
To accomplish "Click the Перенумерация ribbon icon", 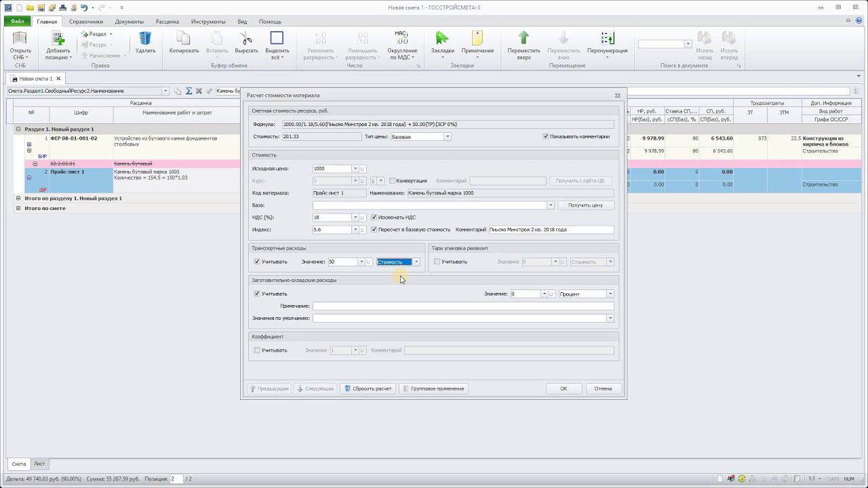I will [x=608, y=39].
